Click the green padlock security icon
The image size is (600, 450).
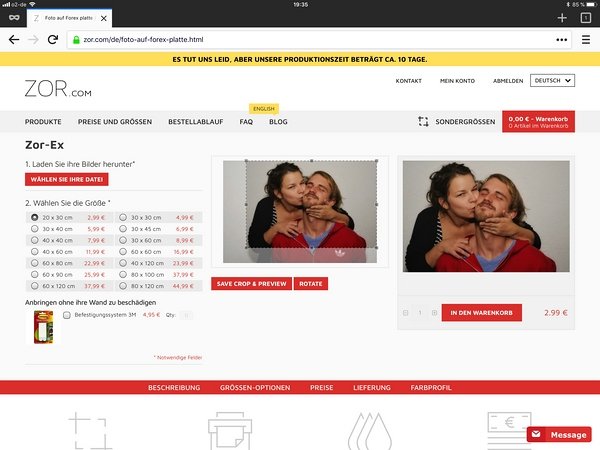pyautogui.click(x=76, y=39)
